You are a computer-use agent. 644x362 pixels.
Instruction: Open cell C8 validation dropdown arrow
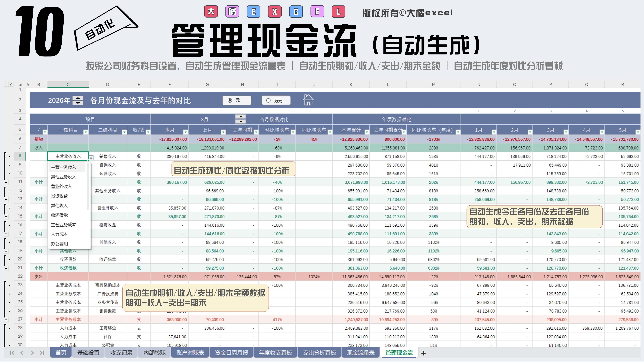pyautogui.click(x=91, y=158)
